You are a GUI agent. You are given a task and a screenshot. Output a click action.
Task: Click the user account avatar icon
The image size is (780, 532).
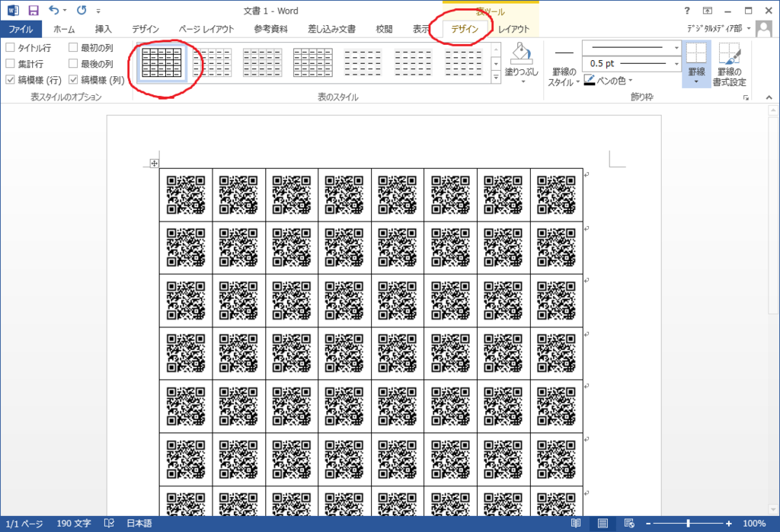[763, 28]
